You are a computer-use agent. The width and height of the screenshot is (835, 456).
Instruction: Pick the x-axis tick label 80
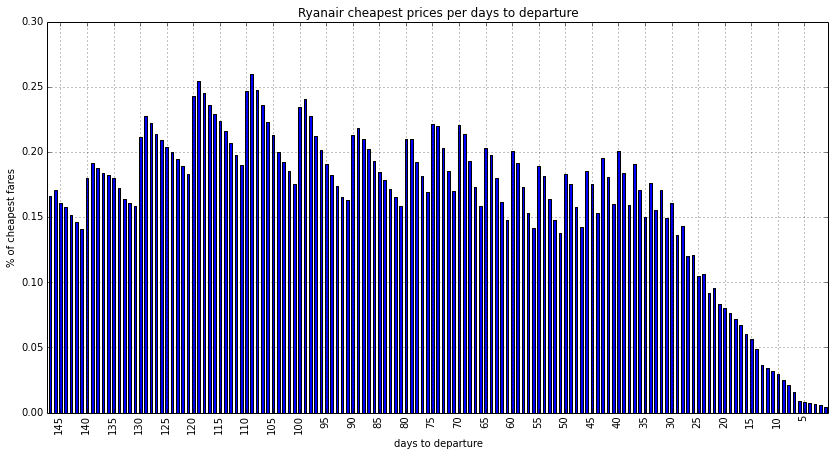tap(404, 424)
